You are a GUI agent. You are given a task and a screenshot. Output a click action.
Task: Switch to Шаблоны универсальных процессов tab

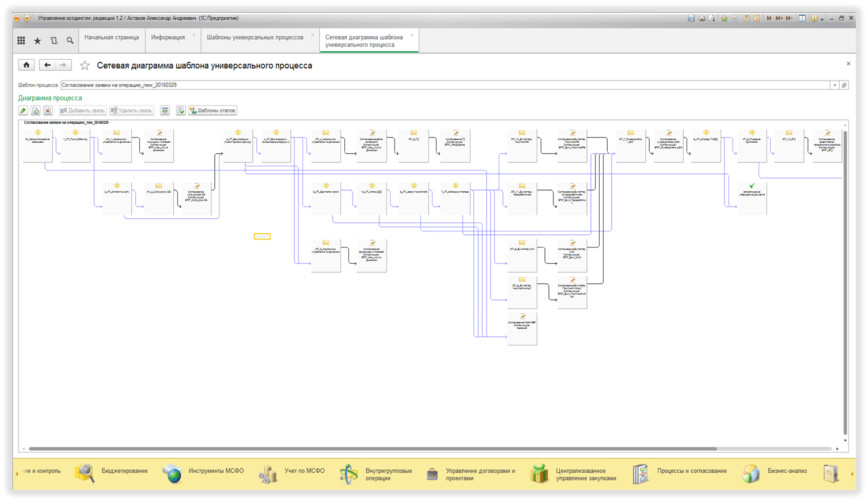pos(255,37)
